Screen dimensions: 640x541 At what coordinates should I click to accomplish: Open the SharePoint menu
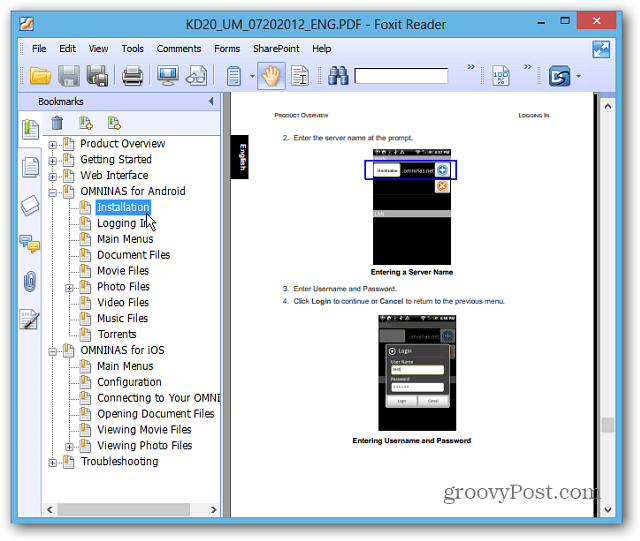[276, 49]
